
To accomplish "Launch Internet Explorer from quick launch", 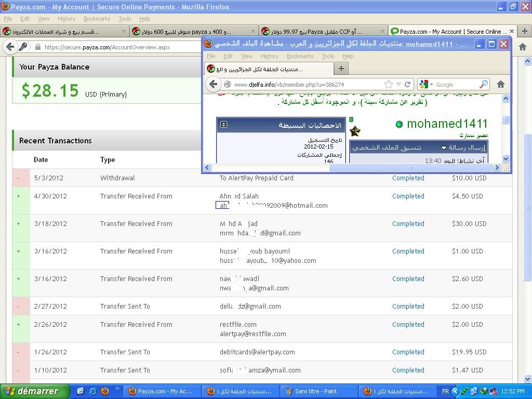I will [x=92, y=391].
